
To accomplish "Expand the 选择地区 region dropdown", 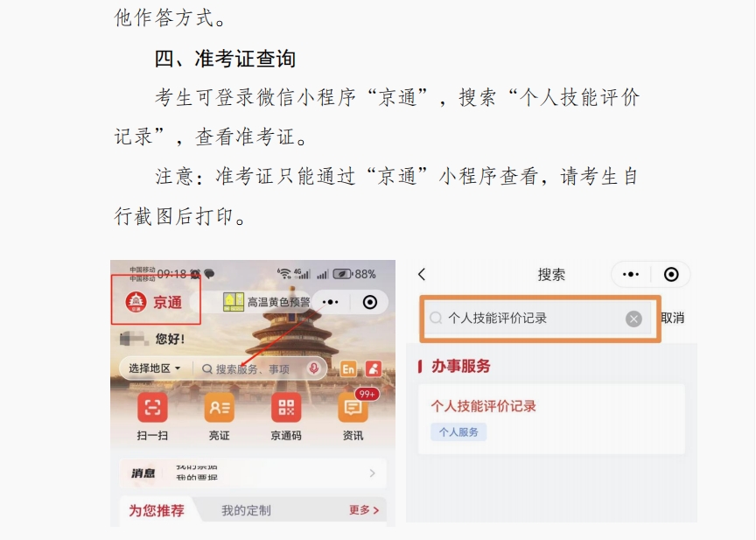I will [x=154, y=368].
